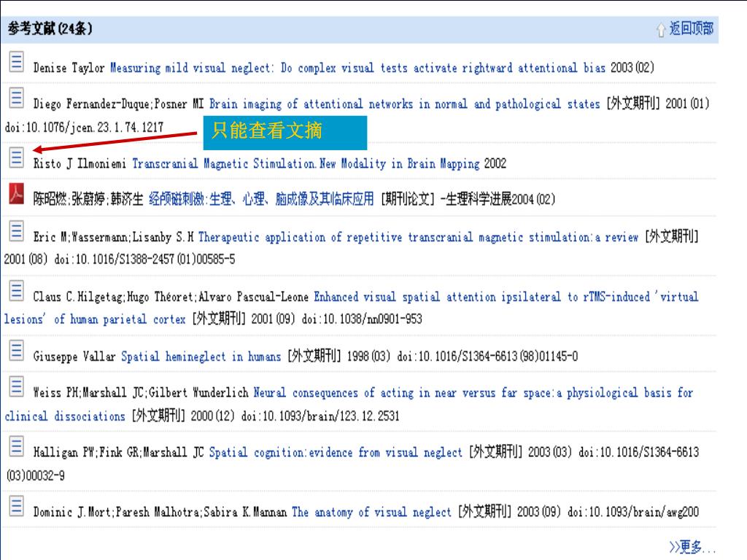Click abstract icon beside Halligan PW reference
The width and height of the screenshot is (747, 560).
click(17, 446)
